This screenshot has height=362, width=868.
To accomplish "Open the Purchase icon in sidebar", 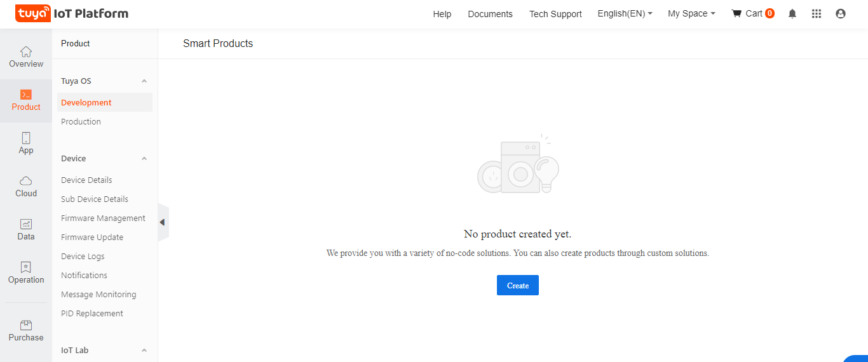I will tap(26, 326).
